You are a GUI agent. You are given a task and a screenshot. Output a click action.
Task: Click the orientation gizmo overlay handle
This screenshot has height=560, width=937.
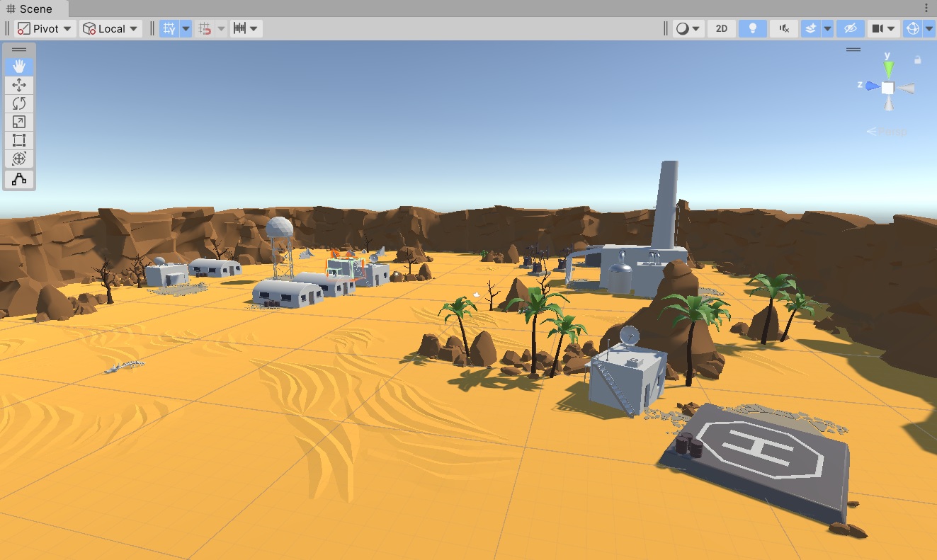point(853,50)
